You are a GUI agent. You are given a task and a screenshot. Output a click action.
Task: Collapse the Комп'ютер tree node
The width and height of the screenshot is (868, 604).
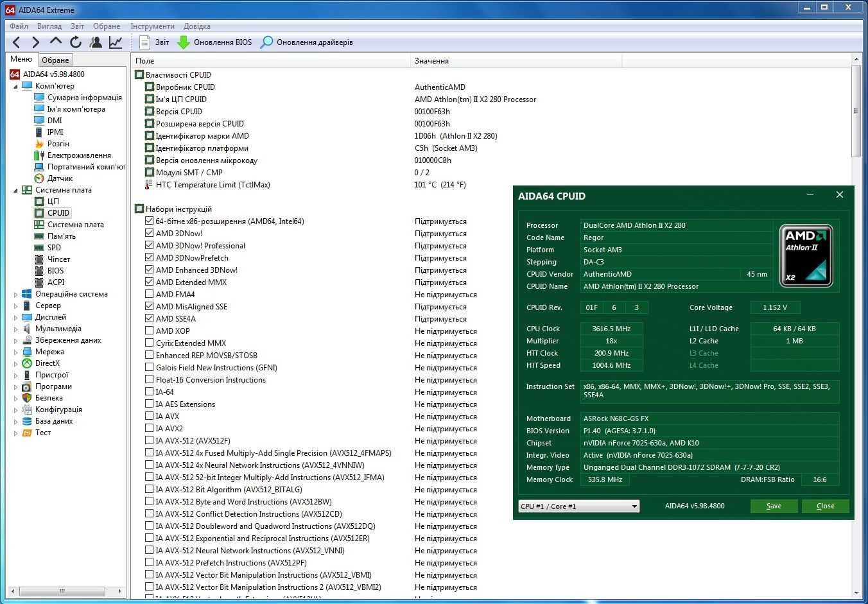(x=16, y=86)
